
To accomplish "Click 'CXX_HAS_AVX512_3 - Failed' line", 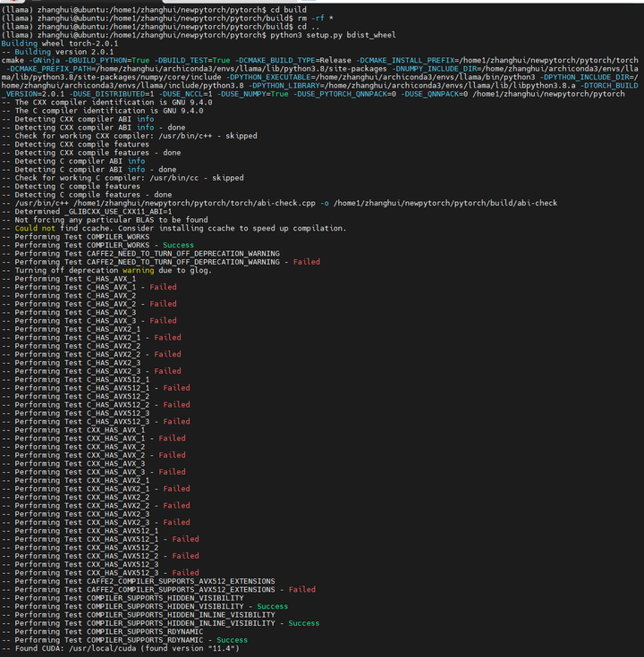I will (100, 572).
